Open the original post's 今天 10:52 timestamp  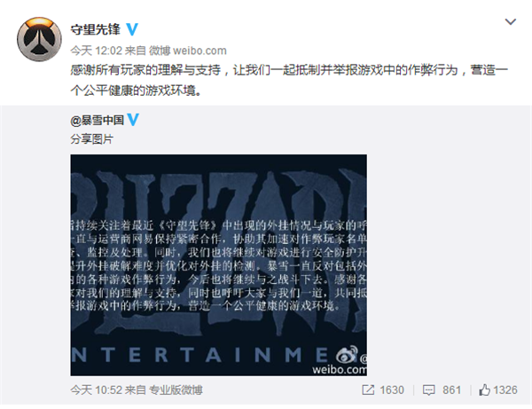coord(96,390)
